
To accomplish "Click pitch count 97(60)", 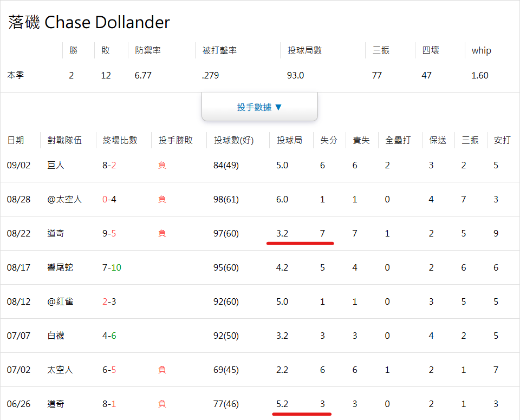I will pyautogui.click(x=226, y=233).
